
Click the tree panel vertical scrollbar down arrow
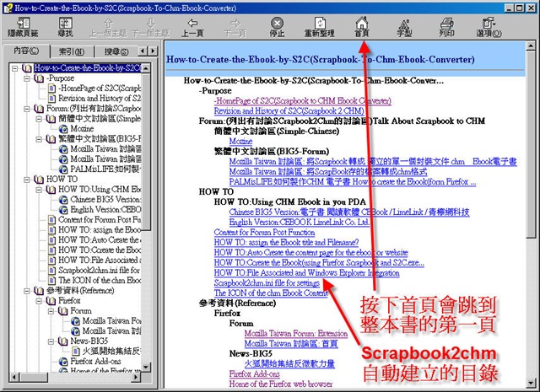146,367
